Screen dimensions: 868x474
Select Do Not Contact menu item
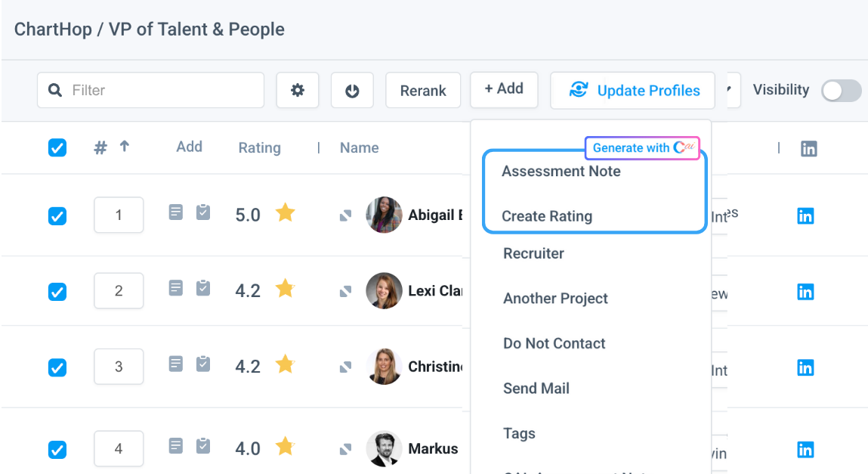(554, 343)
